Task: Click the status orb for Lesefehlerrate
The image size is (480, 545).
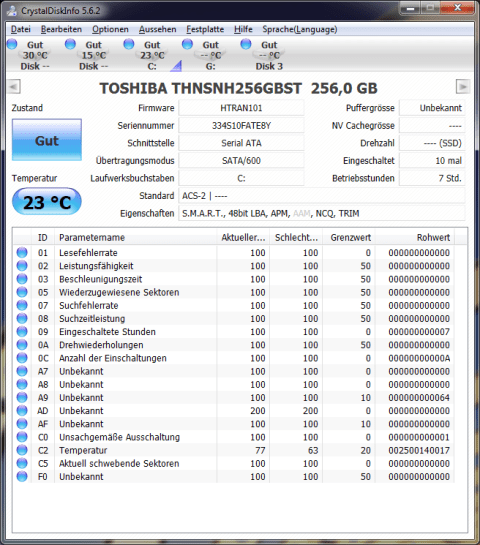Action: pyautogui.click(x=22, y=252)
